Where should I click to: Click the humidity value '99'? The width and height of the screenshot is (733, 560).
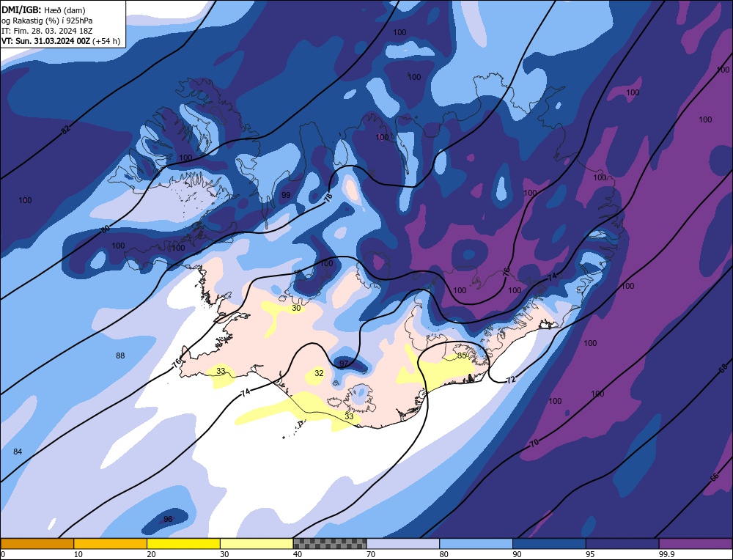[x=286, y=195]
